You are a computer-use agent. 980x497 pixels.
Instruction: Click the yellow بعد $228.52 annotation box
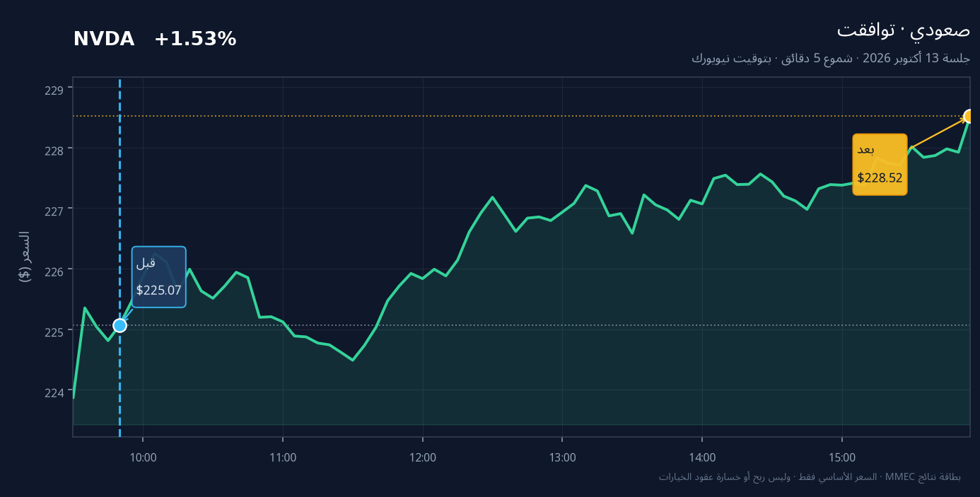point(880,164)
